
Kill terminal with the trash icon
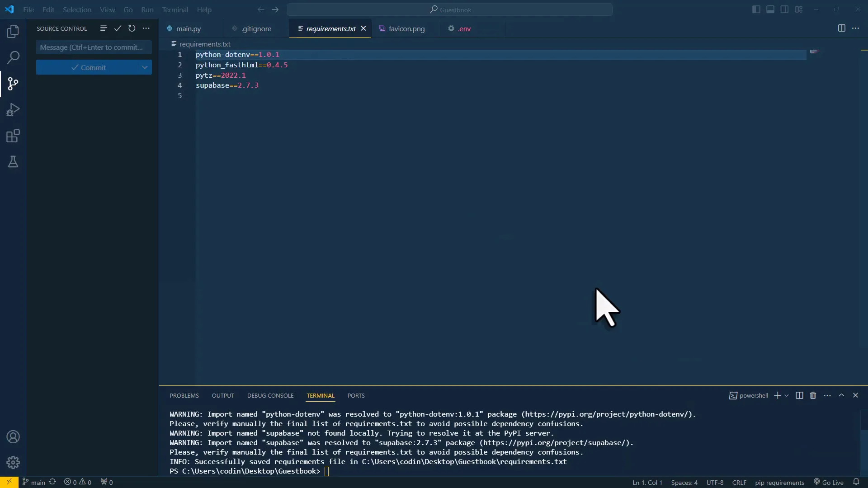click(x=813, y=395)
